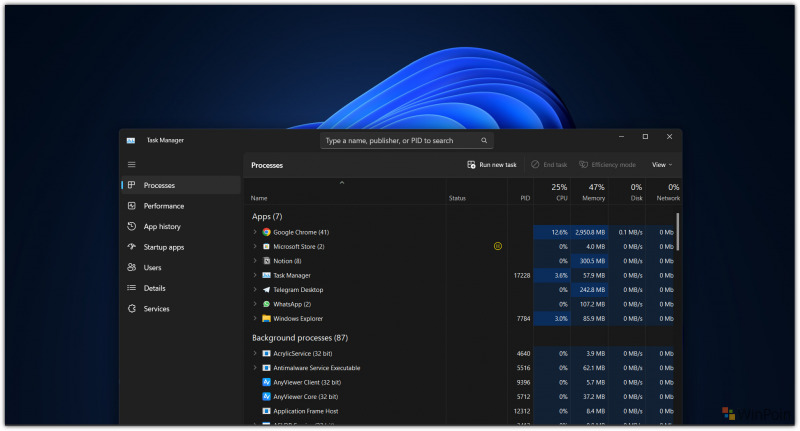Click AnyViewer Core PID 5712
Viewport: 800px width, 431px height.
pos(523,396)
